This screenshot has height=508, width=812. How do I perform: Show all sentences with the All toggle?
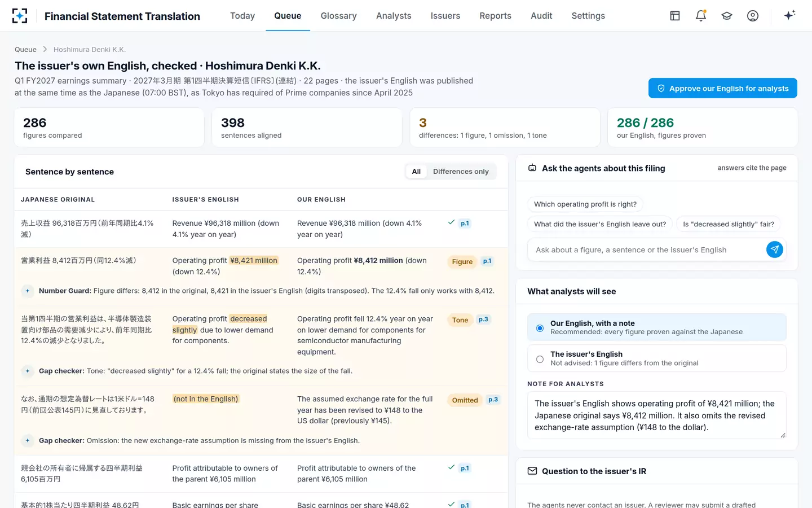click(x=416, y=172)
